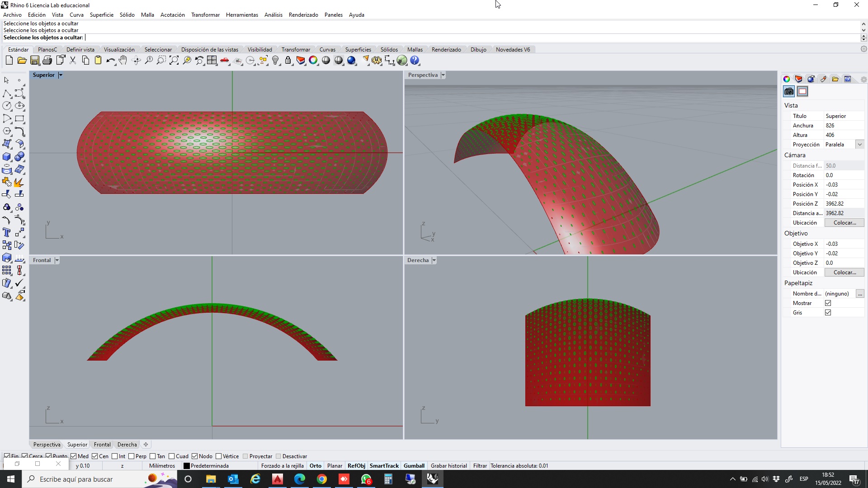Click the Print icon in toolbar
The height and width of the screenshot is (488, 868).
pos(47,61)
